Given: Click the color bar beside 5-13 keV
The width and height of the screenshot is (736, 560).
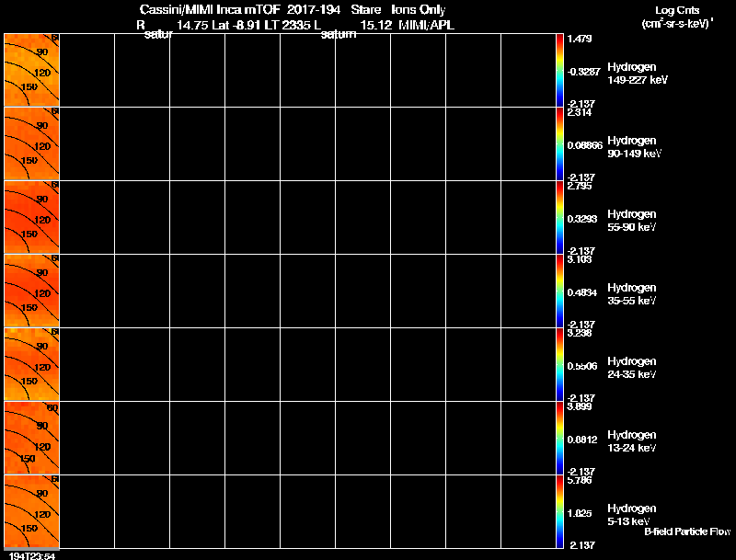Looking at the screenshot, I should coord(559,511).
